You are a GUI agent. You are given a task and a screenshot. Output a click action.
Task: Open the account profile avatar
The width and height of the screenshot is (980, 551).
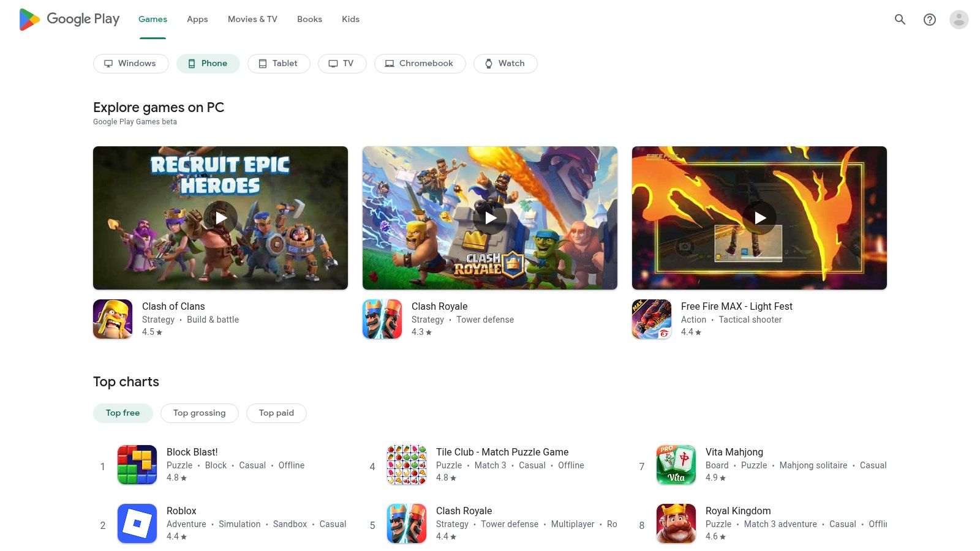coord(959,20)
